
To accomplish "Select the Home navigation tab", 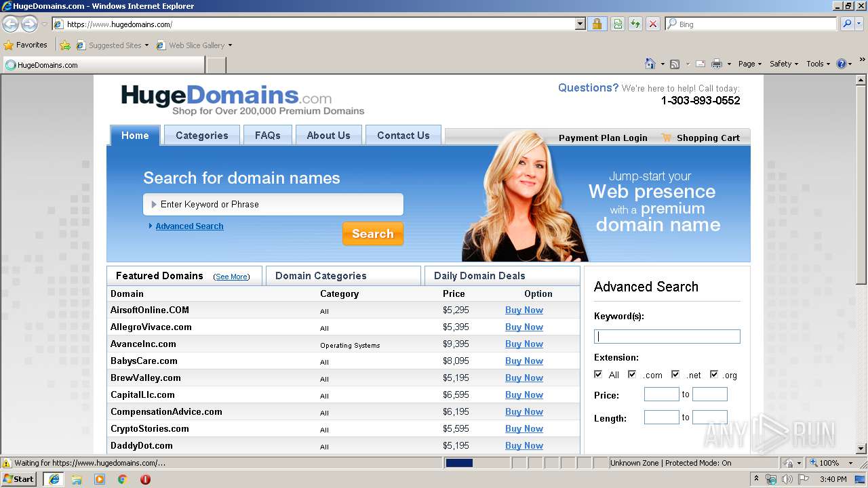I will 135,135.
